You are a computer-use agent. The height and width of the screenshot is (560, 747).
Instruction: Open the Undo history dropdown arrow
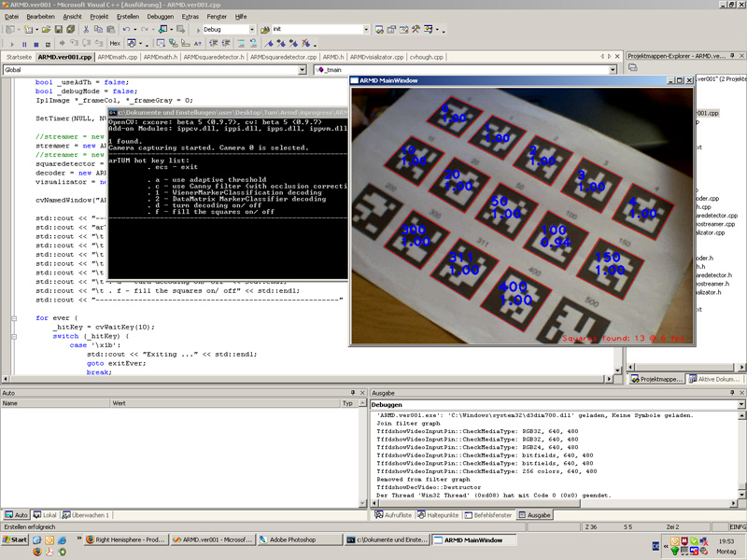[x=134, y=30]
